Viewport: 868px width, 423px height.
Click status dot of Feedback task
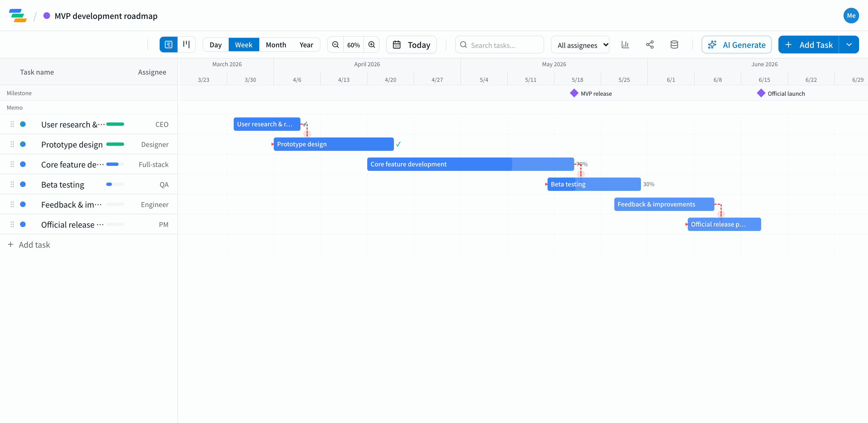tap(23, 204)
